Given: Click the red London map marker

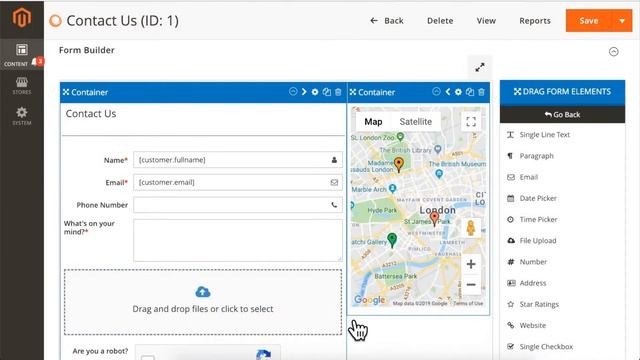Looking at the screenshot, I should (435, 219).
